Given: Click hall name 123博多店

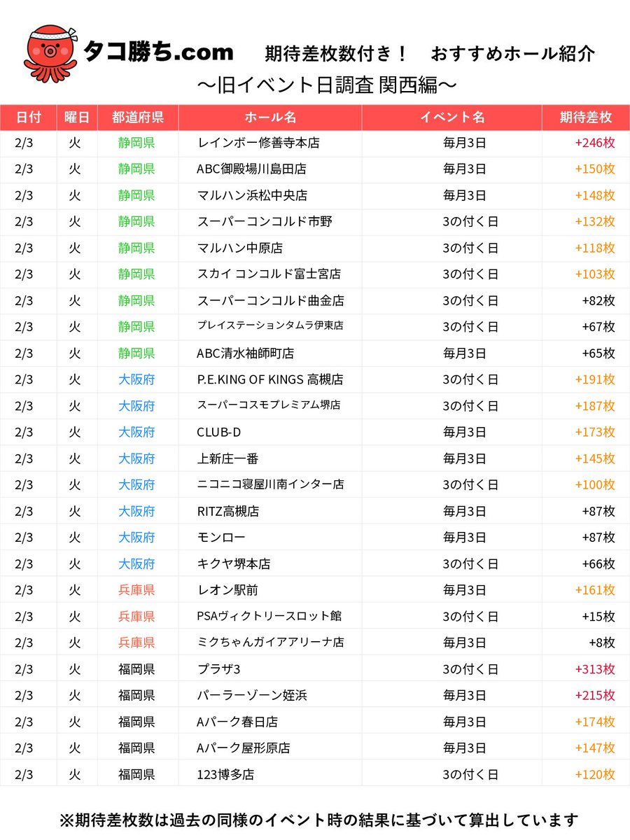Looking at the screenshot, I should click(225, 774).
